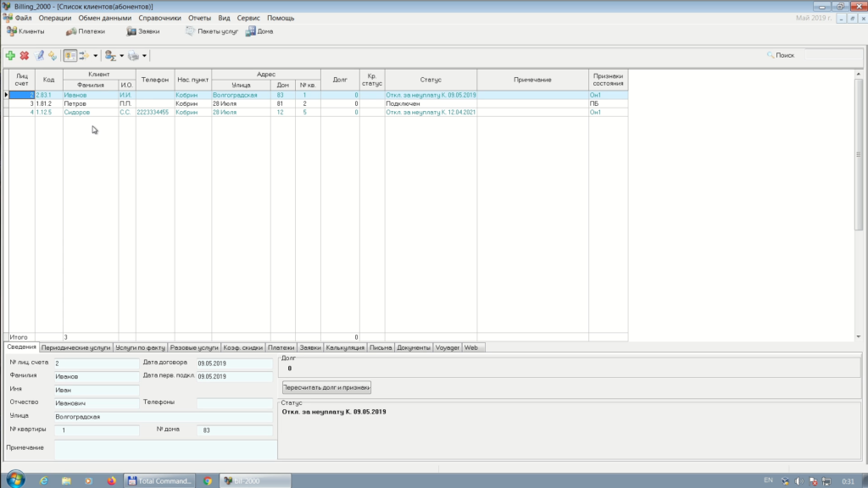Open Total Commander from the taskbar
Viewport: 868px width, 488px height.
click(160, 480)
